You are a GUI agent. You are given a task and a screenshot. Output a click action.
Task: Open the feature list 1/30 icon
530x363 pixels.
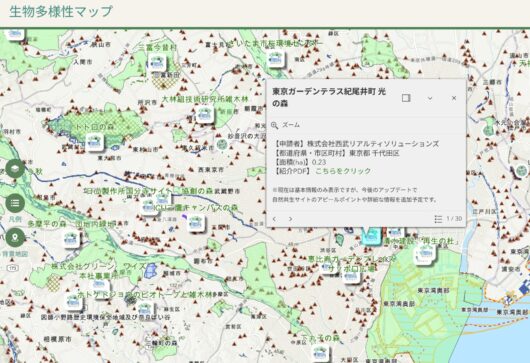pyautogui.click(x=438, y=219)
